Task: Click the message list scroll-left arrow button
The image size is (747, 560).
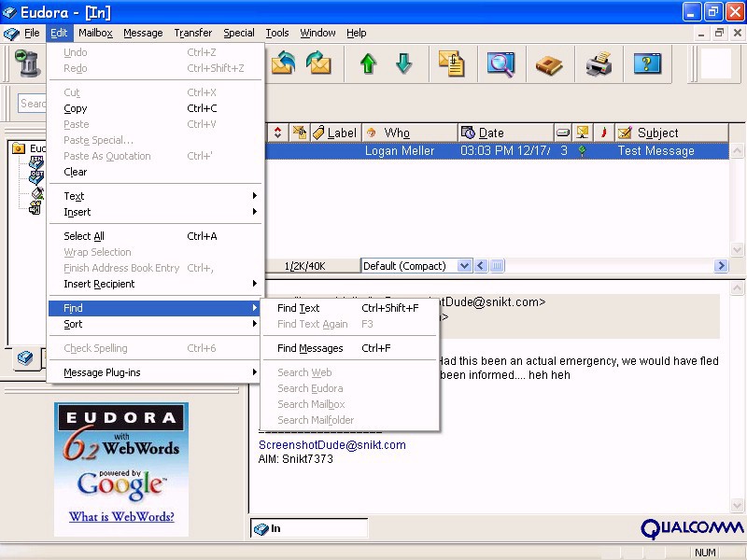Action: [x=481, y=266]
